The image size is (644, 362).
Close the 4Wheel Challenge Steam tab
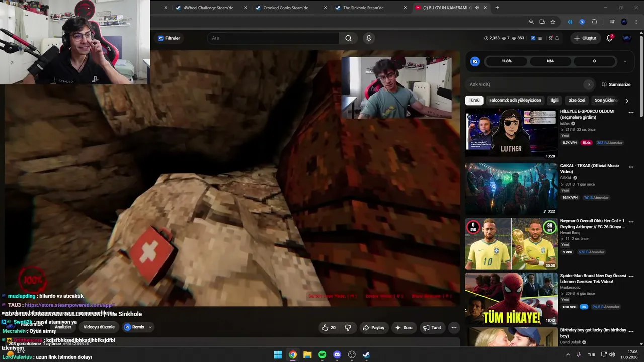246,8
